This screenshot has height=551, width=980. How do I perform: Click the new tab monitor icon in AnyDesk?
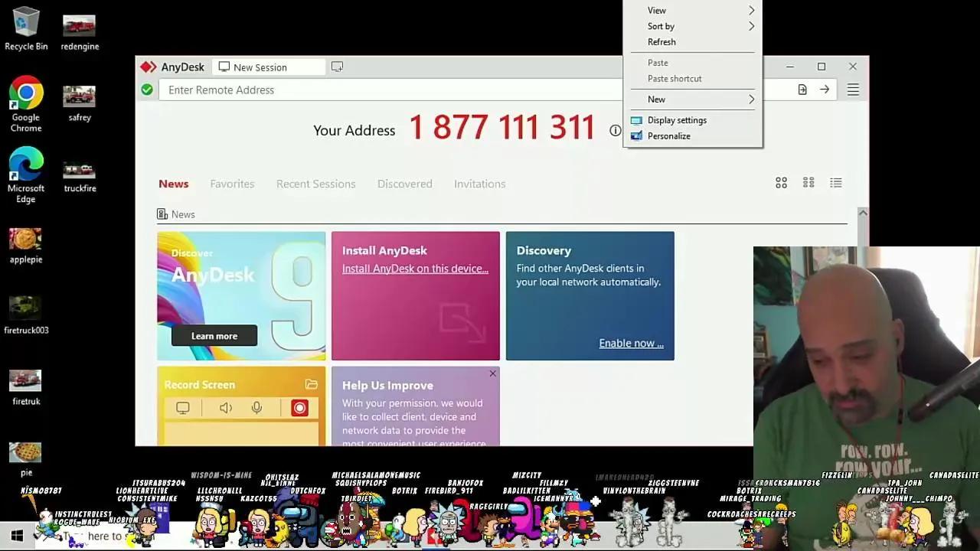(x=337, y=67)
